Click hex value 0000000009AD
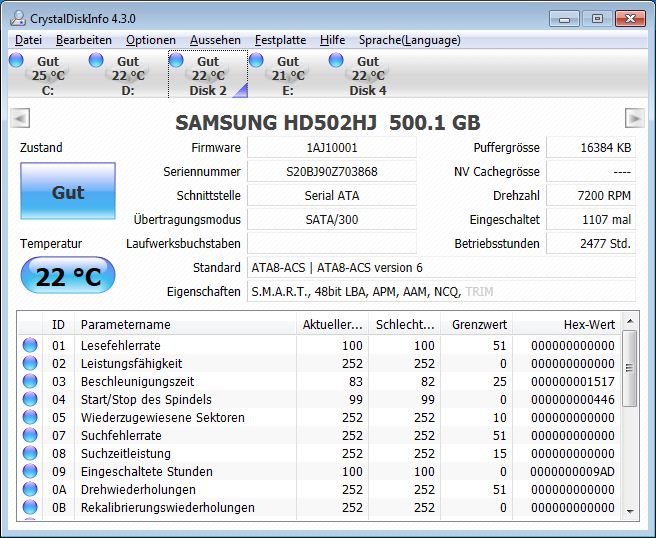 (x=572, y=471)
